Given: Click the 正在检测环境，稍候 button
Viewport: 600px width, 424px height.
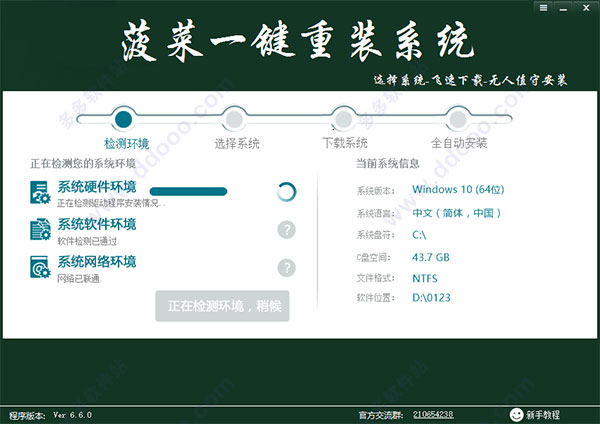Looking at the screenshot, I should pyautogui.click(x=222, y=306).
